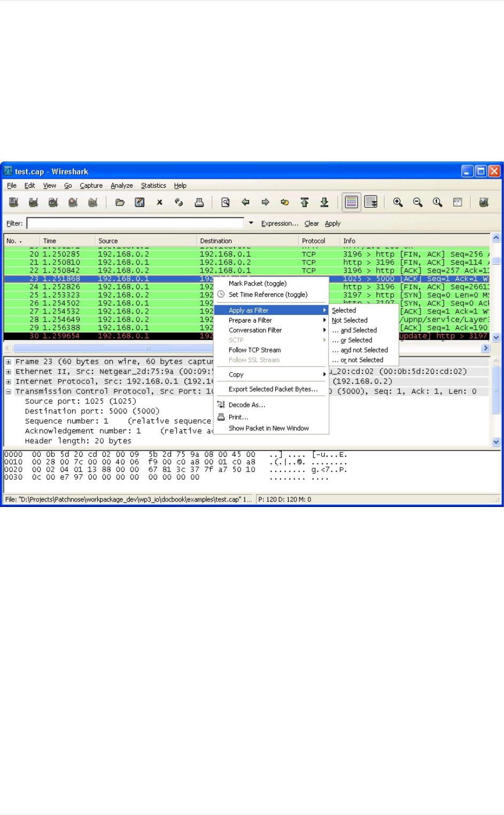Open the View menu
Screen dimensions: 504x815
point(50,186)
